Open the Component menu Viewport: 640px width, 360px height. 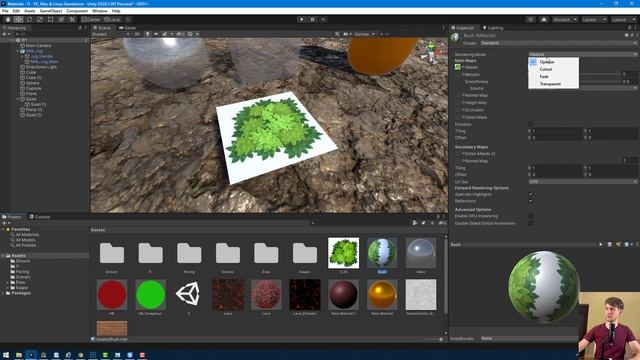(77, 11)
